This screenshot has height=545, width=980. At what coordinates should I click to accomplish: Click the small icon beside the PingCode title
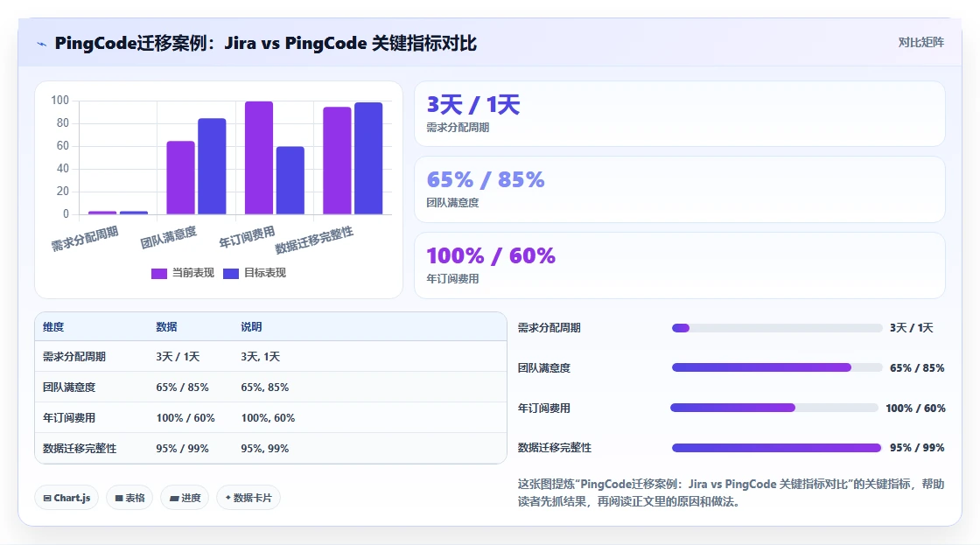tap(42, 44)
